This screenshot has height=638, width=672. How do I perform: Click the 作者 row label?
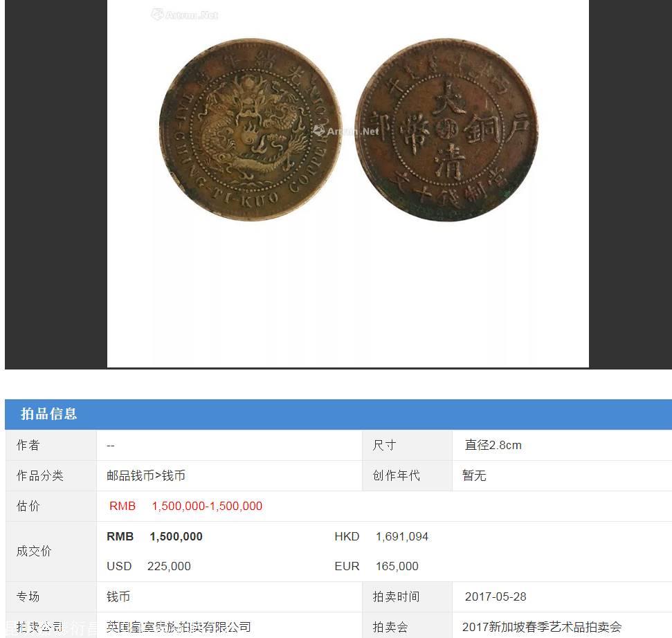pyautogui.click(x=28, y=445)
